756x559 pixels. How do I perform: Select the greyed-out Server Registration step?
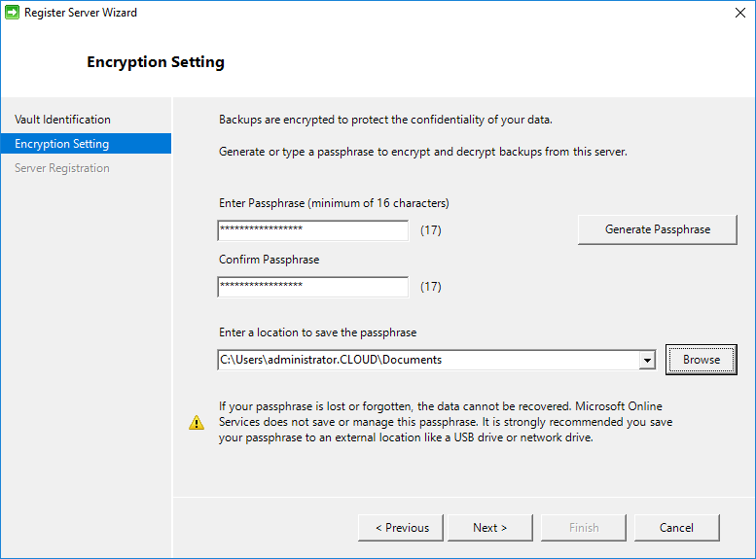click(x=62, y=168)
